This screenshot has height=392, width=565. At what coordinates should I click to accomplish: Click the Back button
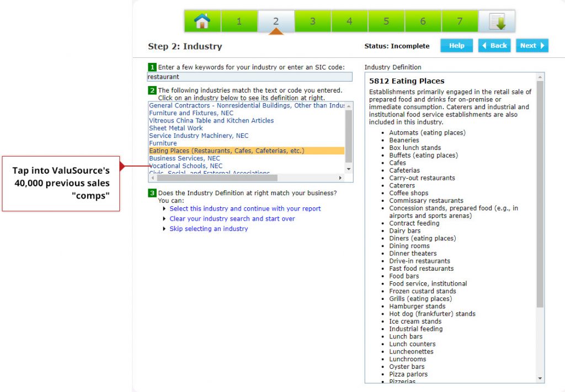(494, 46)
